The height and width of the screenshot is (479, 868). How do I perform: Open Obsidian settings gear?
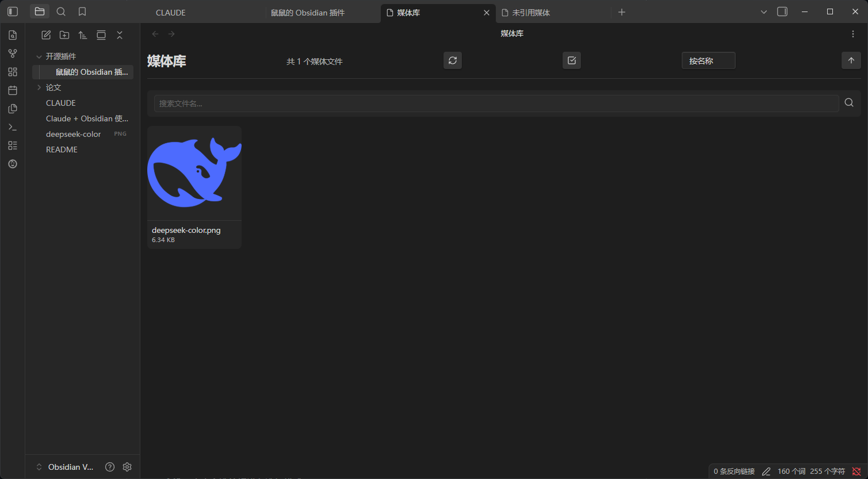pos(127,467)
